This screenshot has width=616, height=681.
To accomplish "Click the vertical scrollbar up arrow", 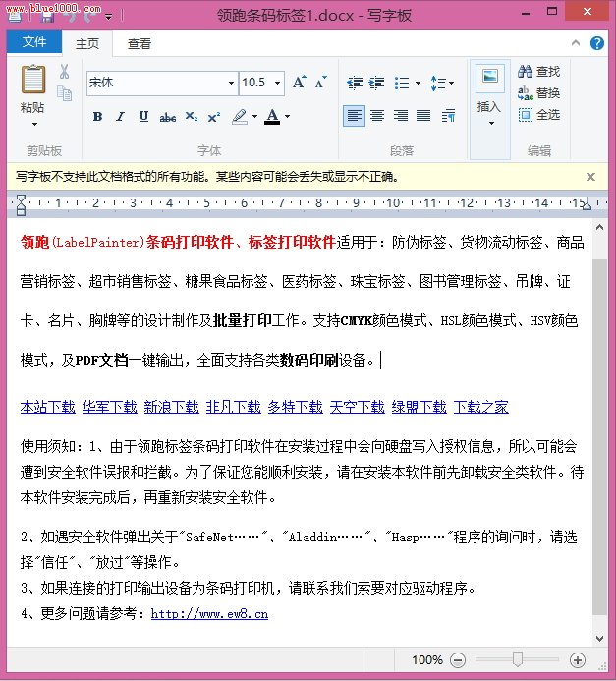I will coord(599,227).
